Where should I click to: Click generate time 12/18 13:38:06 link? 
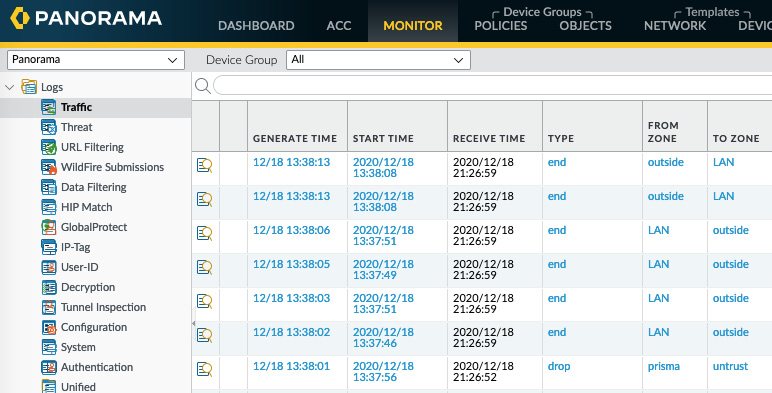[291, 230]
